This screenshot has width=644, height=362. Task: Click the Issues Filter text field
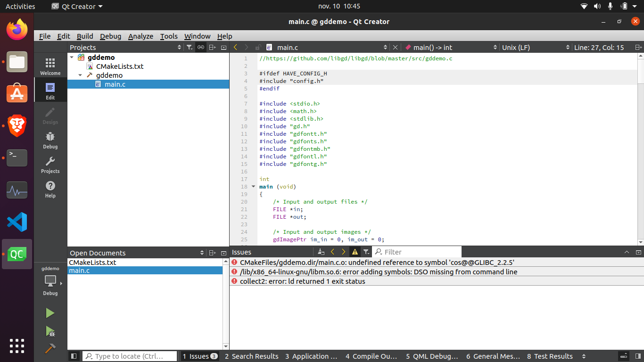417,252
